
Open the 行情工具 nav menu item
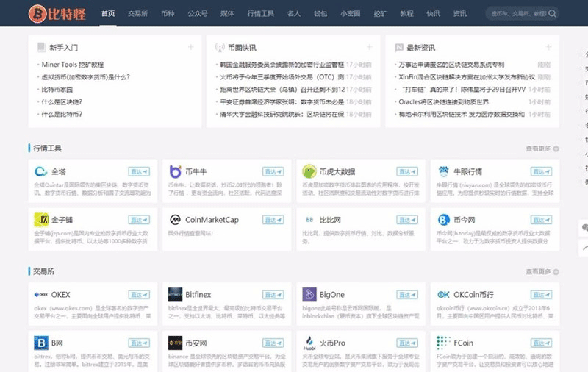[x=261, y=13]
